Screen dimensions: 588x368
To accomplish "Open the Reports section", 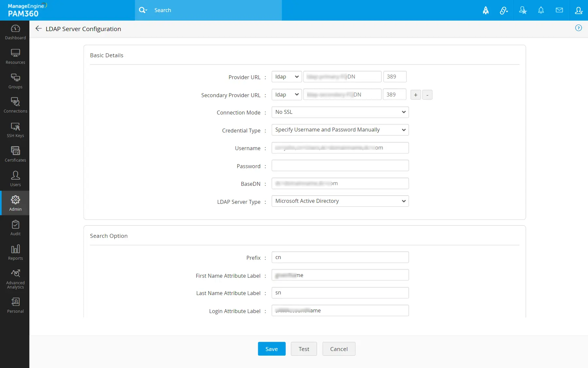I will point(15,252).
